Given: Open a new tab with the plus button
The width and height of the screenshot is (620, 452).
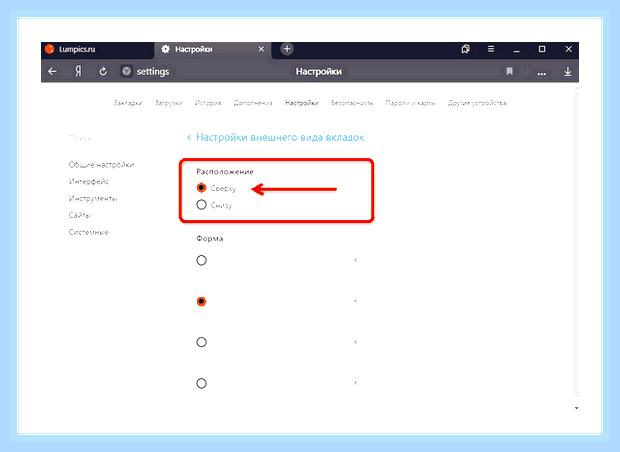Looking at the screenshot, I should (287, 49).
